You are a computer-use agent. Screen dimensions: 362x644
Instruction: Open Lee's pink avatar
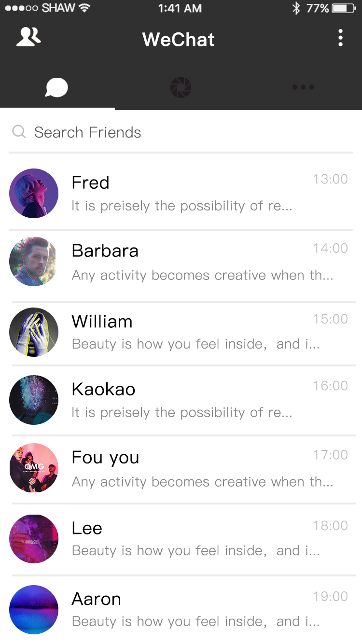point(34,539)
